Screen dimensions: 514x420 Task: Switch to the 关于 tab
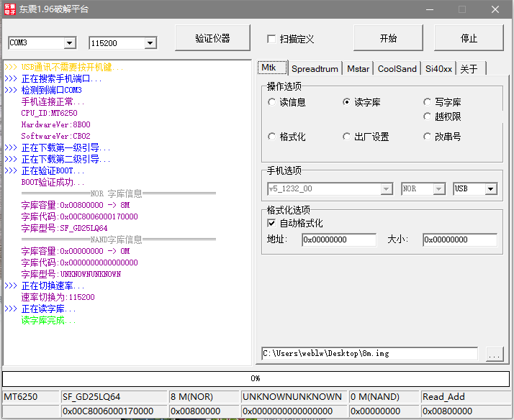coord(469,69)
